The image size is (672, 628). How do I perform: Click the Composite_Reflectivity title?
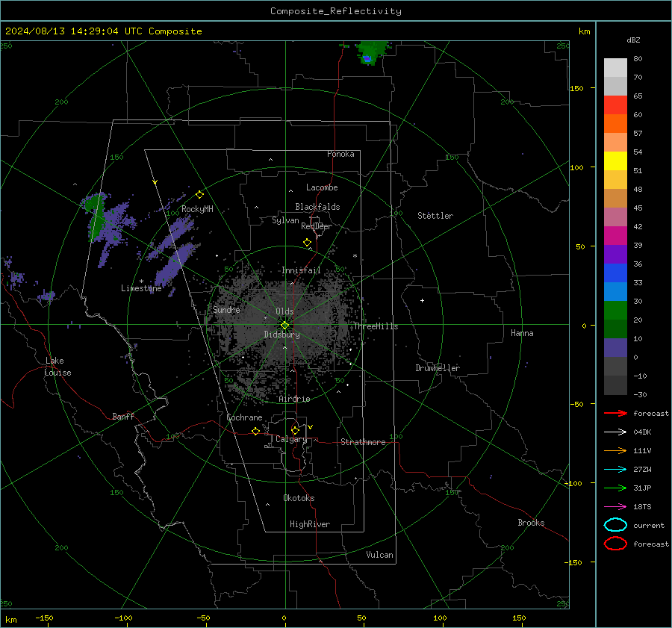coord(336,11)
